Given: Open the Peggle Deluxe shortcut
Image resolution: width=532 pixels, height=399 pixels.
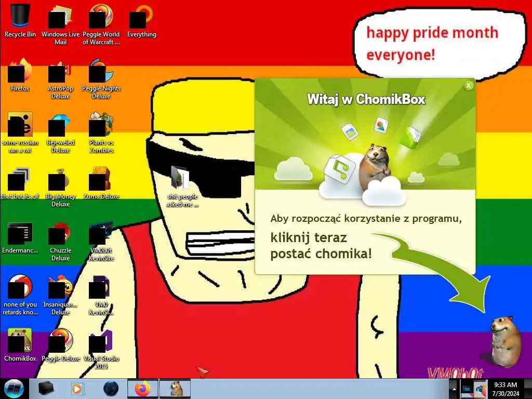Looking at the screenshot, I should (60, 345).
